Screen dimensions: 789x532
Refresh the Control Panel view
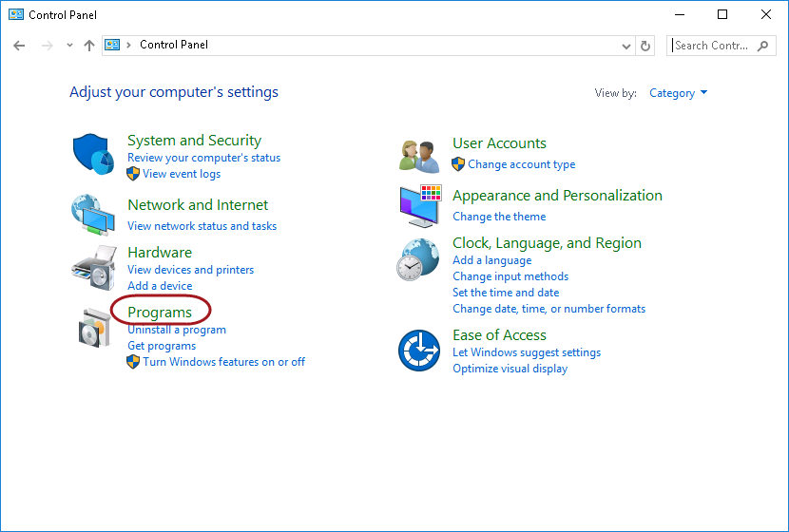coord(646,45)
